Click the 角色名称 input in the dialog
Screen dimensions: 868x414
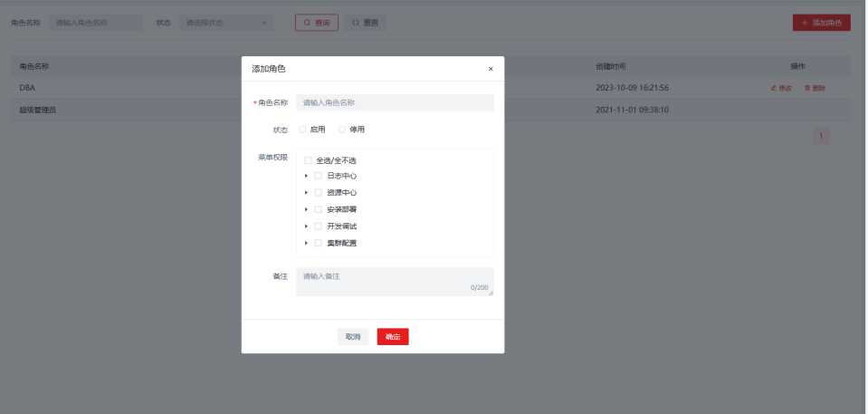(x=395, y=103)
